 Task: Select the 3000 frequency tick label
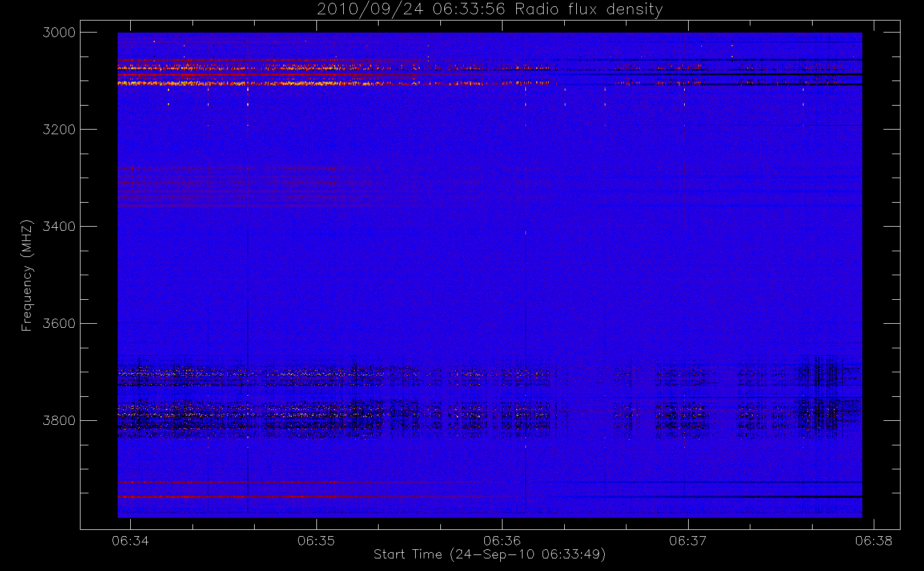pos(59,33)
